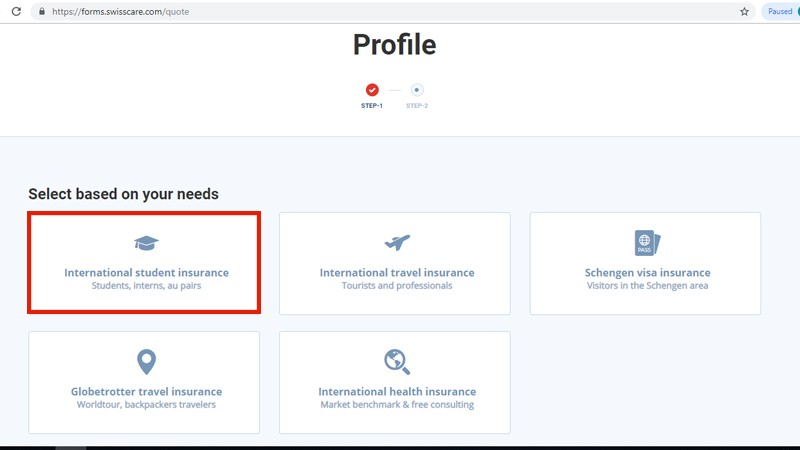800x450 pixels.
Task: Click the map pin Globetrotter icon
Action: [x=146, y=361]
